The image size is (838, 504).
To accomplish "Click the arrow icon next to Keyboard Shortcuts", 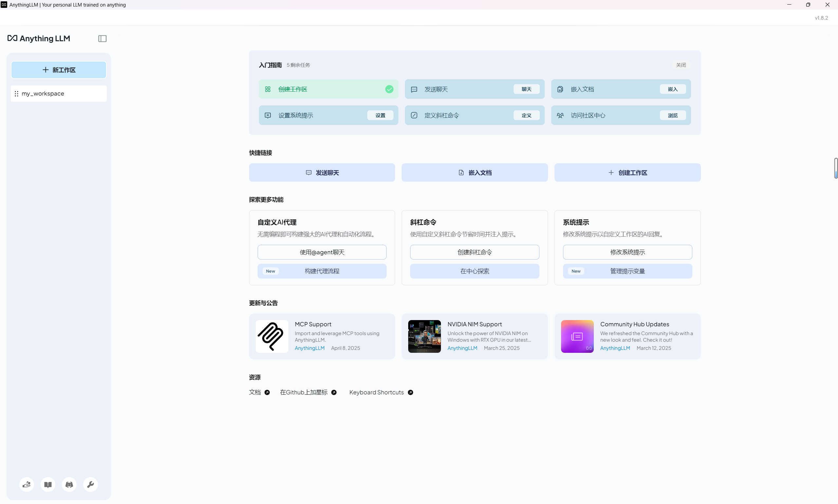I will pyautogui.click(x=410, y=393).
